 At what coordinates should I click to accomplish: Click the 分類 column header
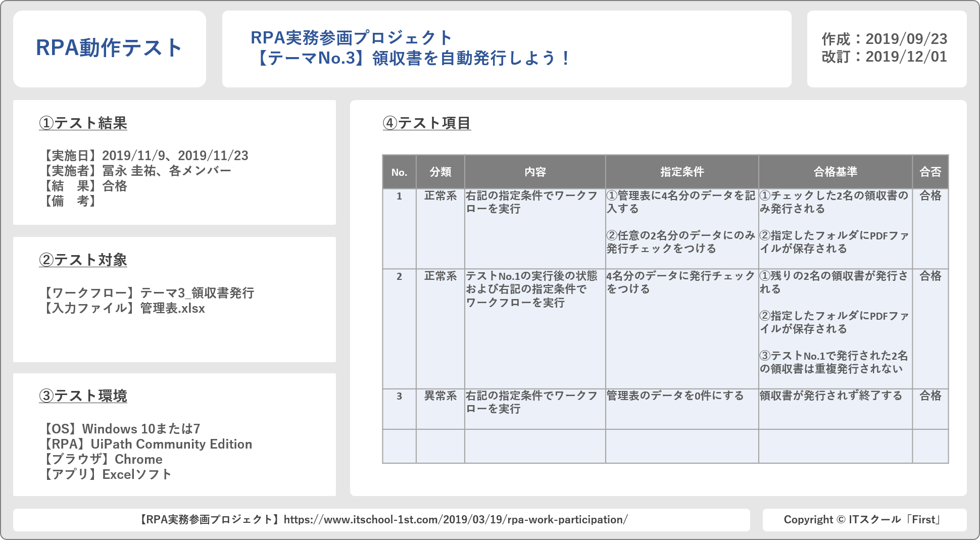pos(440,172)
